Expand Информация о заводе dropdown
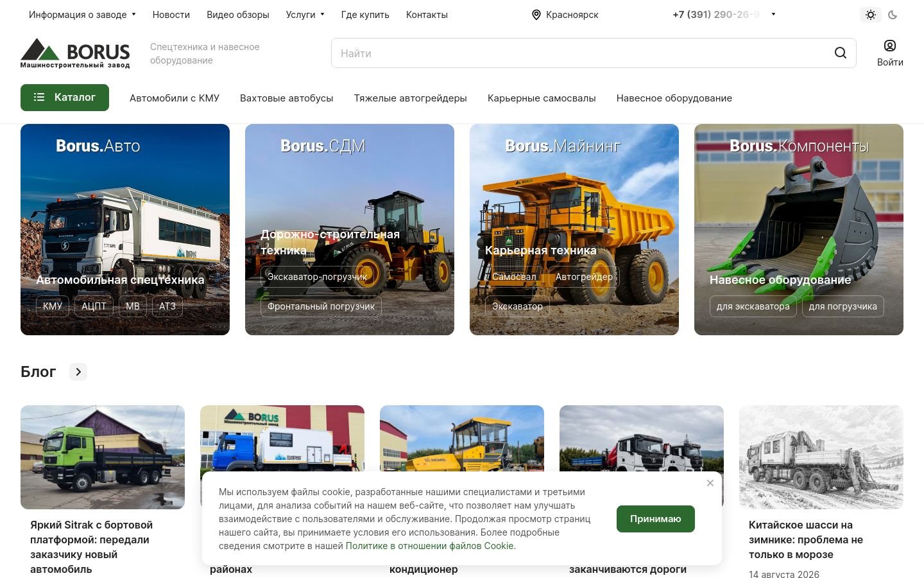Screen dimensions: 924x578 click(82, 15)
